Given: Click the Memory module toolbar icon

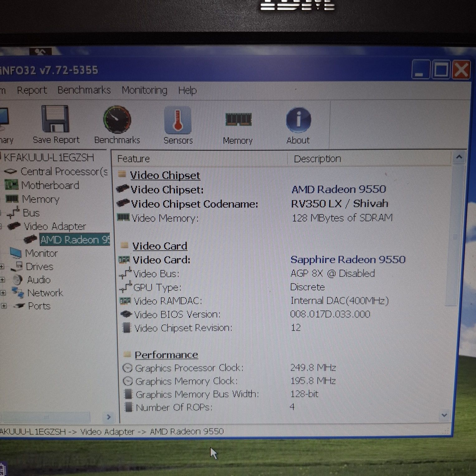Looking at the screenshot, I should [238, 120].
